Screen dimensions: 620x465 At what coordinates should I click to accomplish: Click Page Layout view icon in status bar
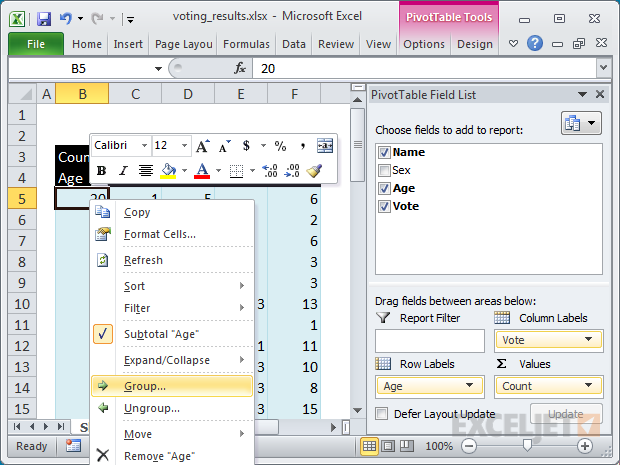coord(388,446)
